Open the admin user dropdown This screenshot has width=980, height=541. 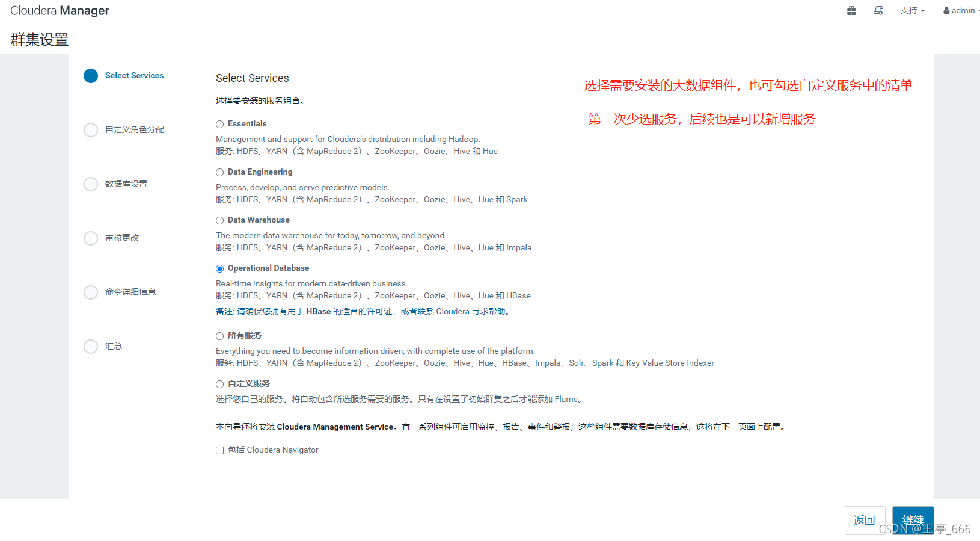tap(961, 10)
